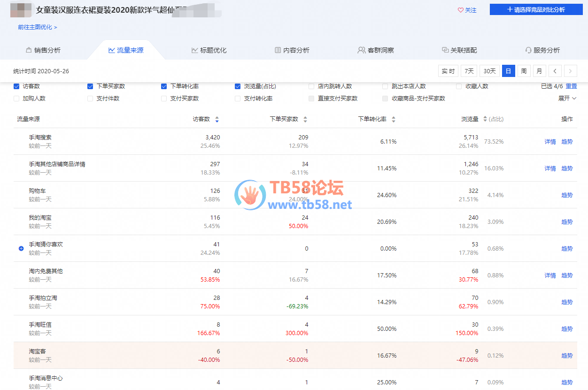Uncheck the 访客数 checkbox
The height and width of the screenshot is (390, 588).
[17, 86]
